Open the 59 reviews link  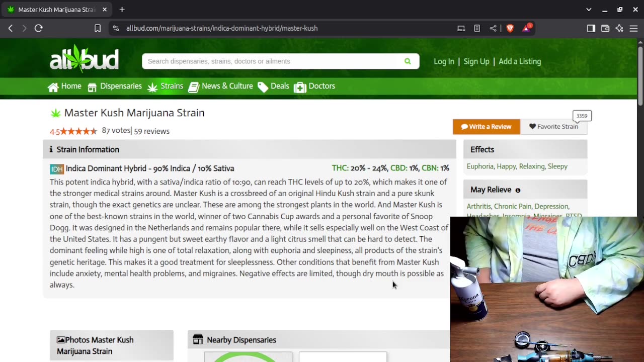[x=151, y=131]
